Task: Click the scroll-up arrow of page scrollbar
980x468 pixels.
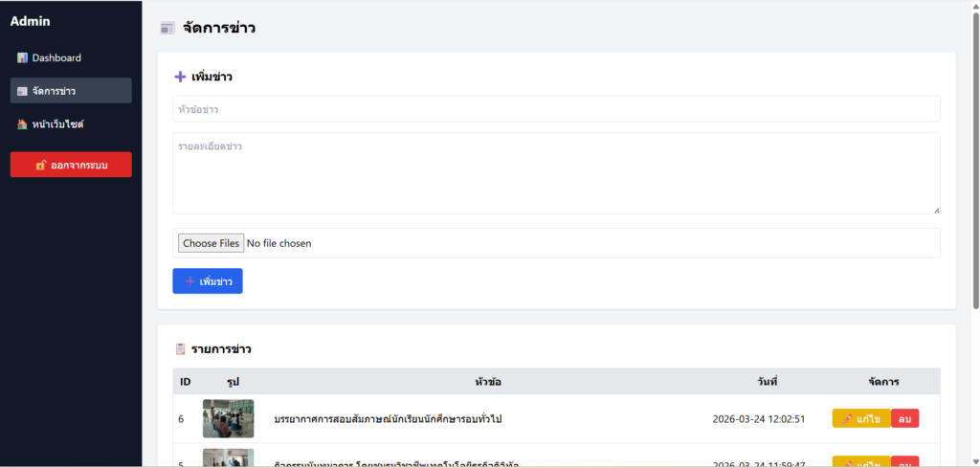Action: click(x=975, y=6)
